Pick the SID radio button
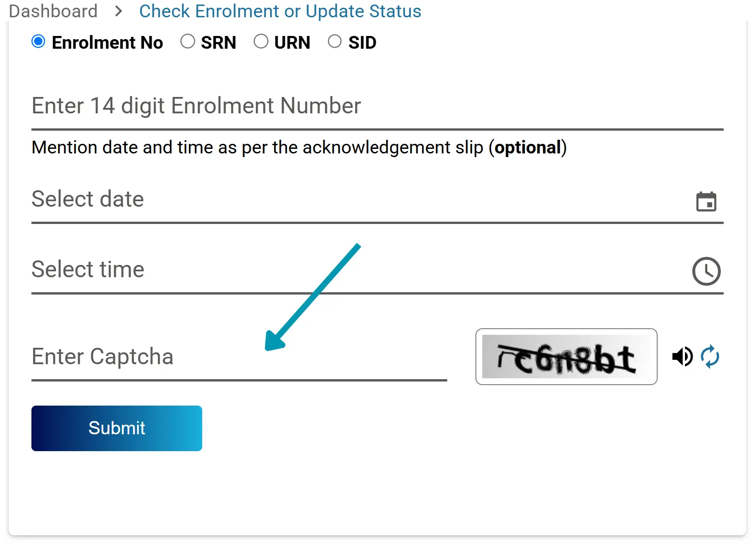The image size is (756, 544). pyautogui.click(x=335, y=42)
